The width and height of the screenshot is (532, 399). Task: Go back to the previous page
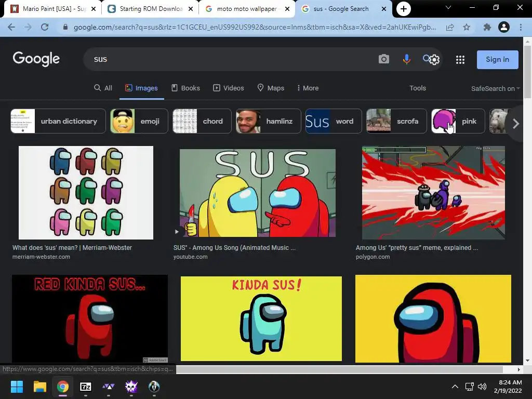click(11, 27)
